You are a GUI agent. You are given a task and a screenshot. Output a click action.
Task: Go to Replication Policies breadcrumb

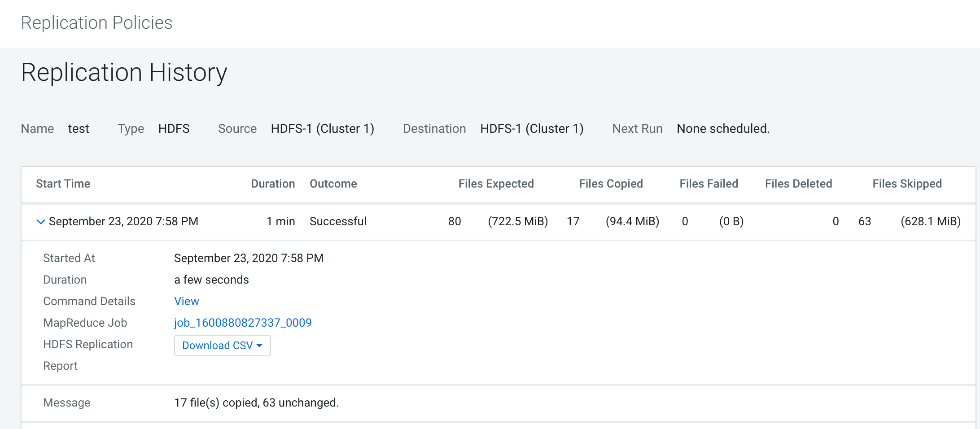(x=96, y=22)
